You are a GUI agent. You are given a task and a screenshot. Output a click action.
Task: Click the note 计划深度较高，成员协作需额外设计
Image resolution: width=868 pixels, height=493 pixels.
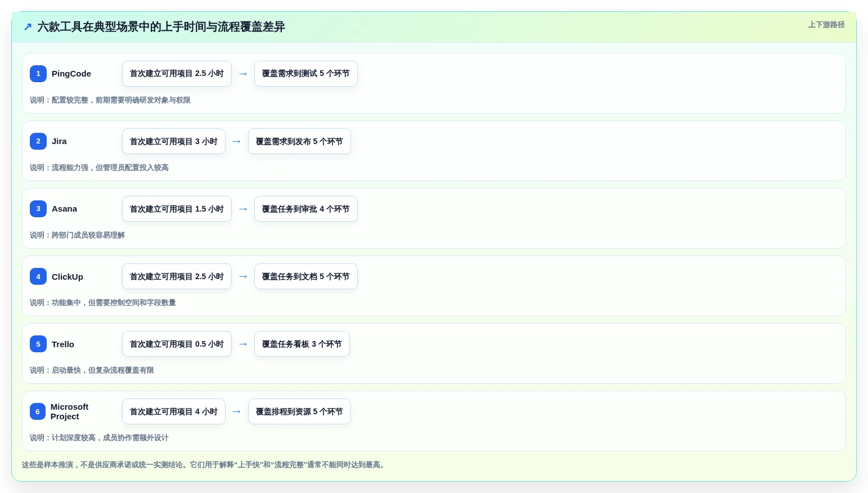tap(110, 438)
